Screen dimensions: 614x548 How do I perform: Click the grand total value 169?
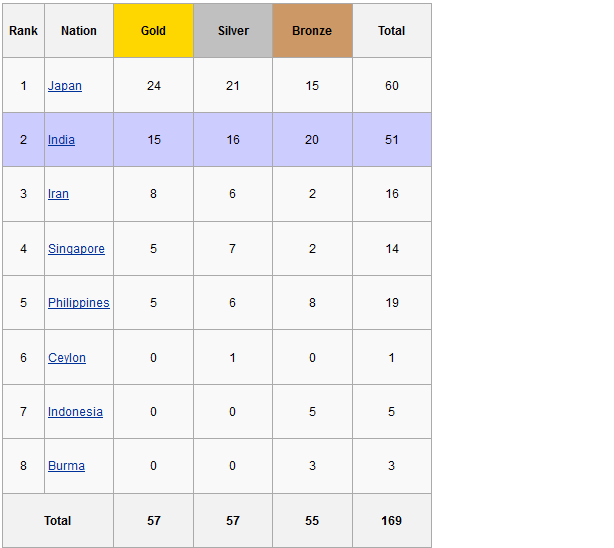[x=392, y=521]
